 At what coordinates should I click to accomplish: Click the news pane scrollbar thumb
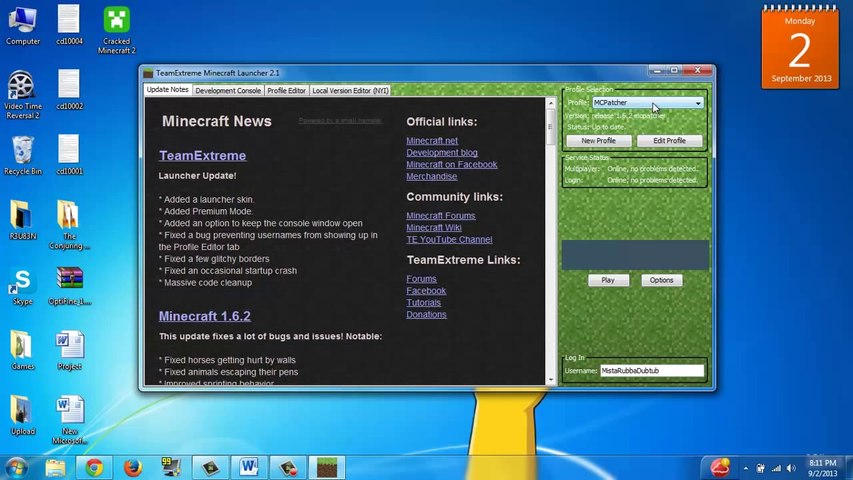tap(551, 127)
